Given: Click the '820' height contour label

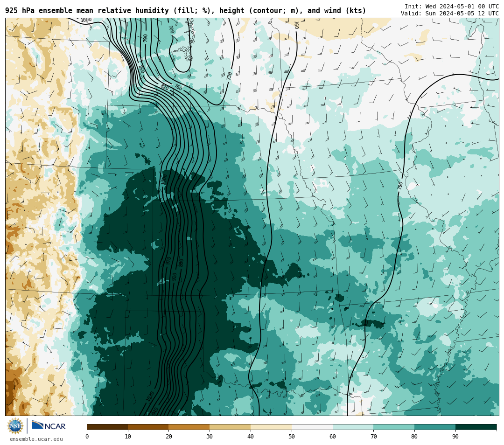Looking at the screenshot, I should point(165,87).
